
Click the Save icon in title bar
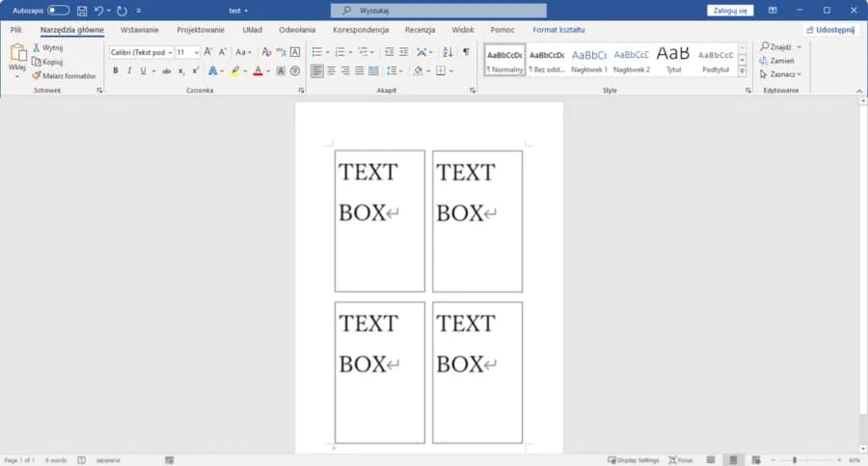tap(82, 10)
